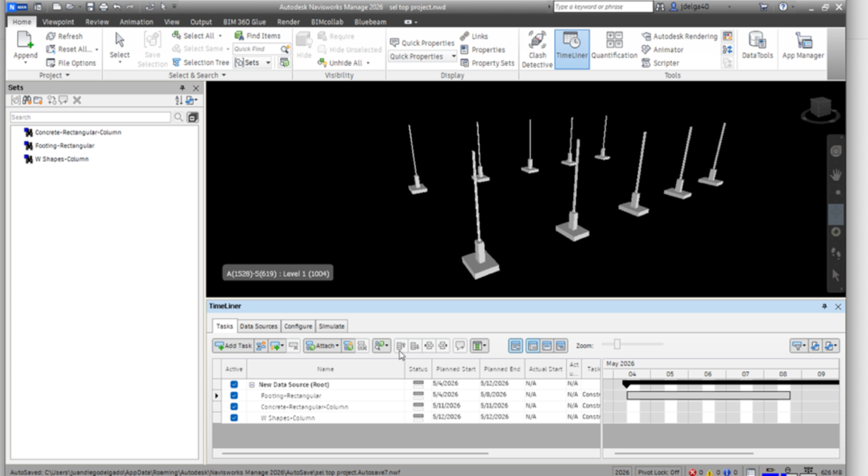Click the TimeLiner delete task icon
Viewport: 868px width, 476px height.
[x=293, y=346]
